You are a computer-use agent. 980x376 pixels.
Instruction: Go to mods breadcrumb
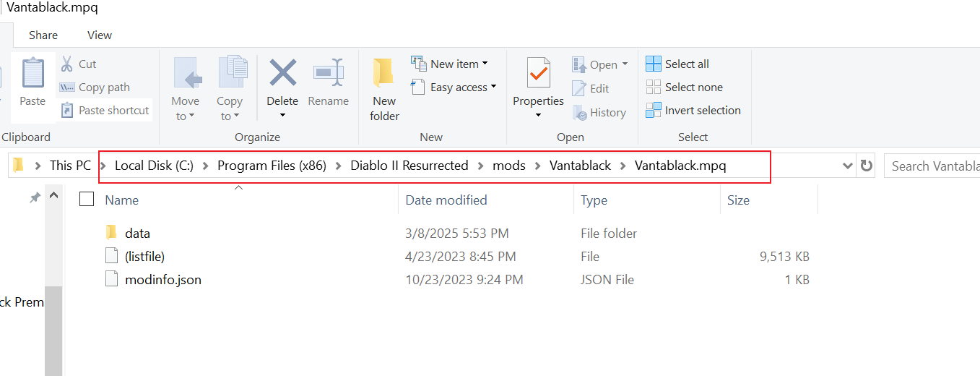tap(509, 166)
